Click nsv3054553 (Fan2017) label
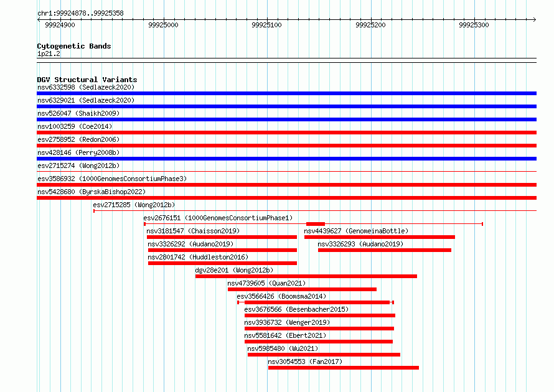The width and height of the screenshot is (554, 392). [305, 362]
